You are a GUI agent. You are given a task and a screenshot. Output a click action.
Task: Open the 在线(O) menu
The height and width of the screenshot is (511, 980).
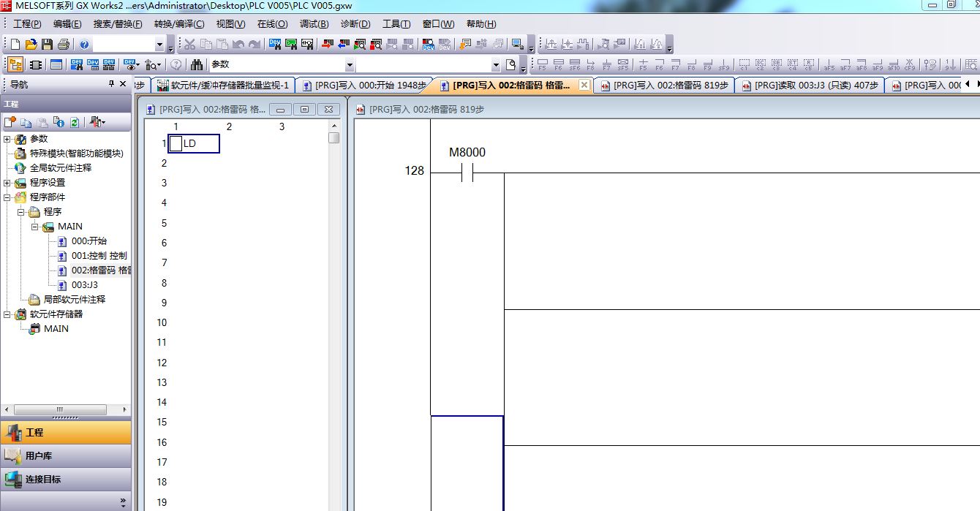click(272, 24)
